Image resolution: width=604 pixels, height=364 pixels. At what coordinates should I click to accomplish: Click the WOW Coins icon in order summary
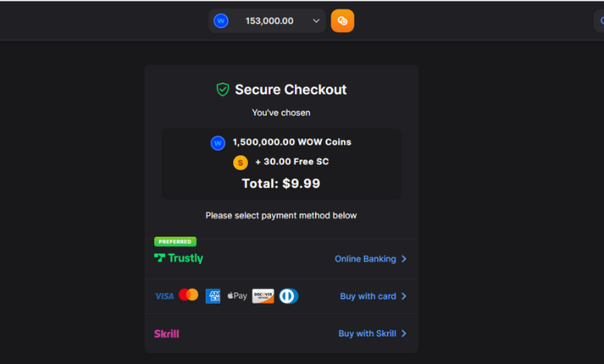218,143
